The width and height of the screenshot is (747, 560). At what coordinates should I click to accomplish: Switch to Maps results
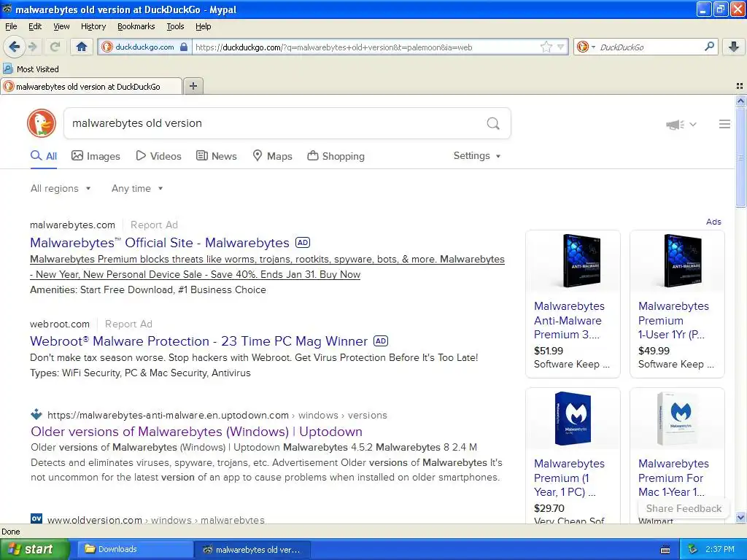(273, 156)
